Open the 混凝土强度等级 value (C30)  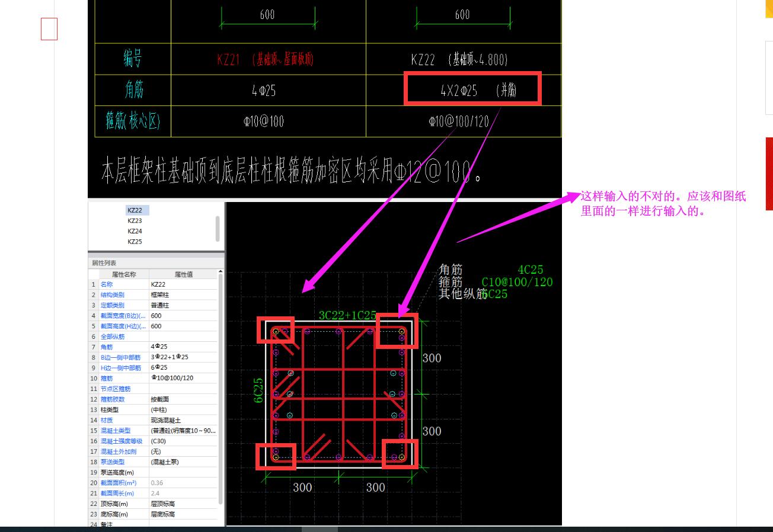pyautogui.click(x=184, y=441)
